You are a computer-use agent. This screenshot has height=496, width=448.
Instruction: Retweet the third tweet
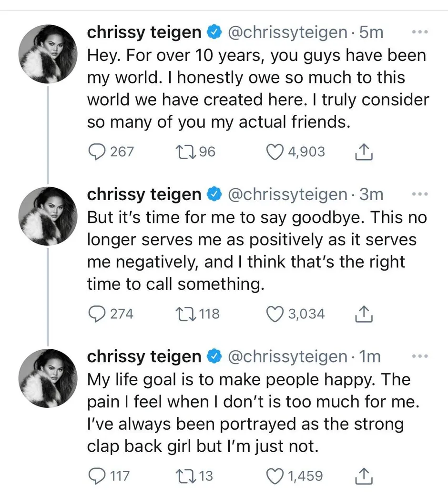(186, 476)
